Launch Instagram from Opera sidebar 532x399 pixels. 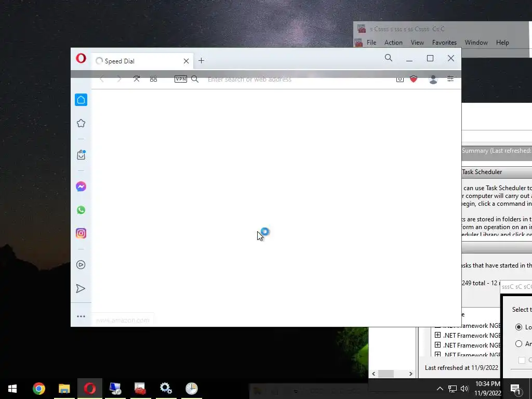81,233
